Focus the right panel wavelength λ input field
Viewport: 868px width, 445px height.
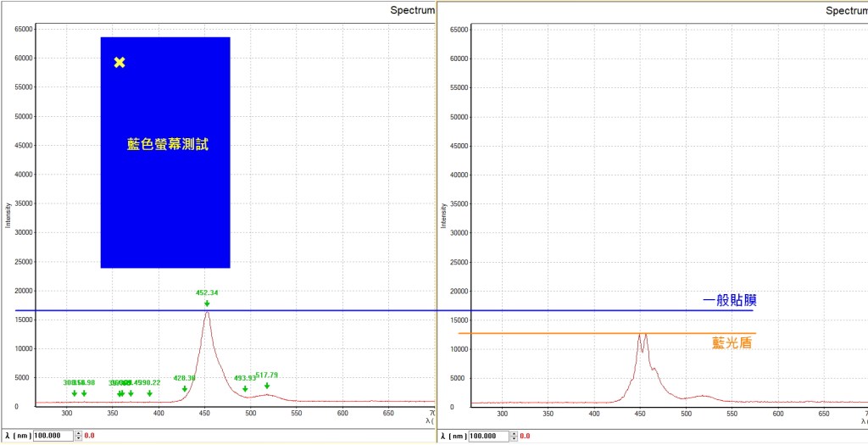[490, 436]
